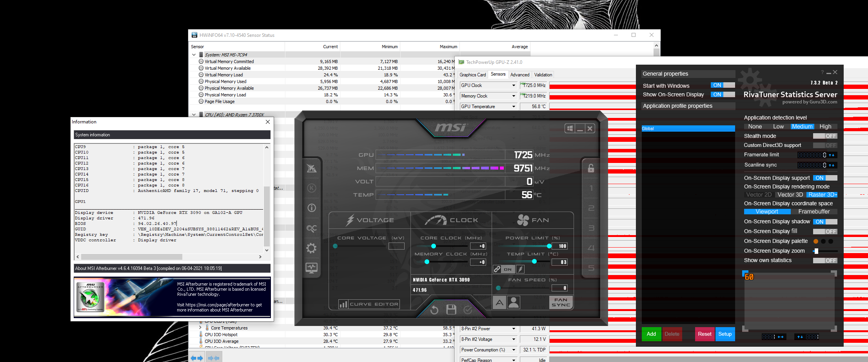Select Viewport coordinate space option

[x=767, y=212]
